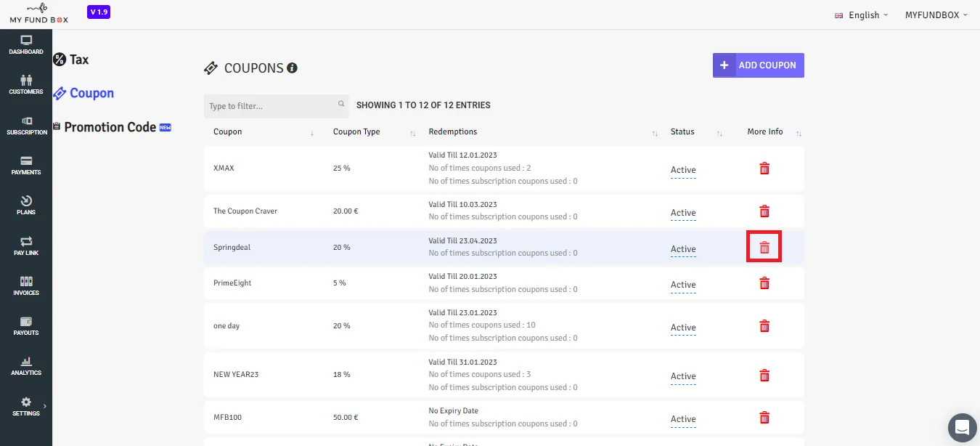Click the Coupons info icon

pyautogui.click(x=293, y=68)
